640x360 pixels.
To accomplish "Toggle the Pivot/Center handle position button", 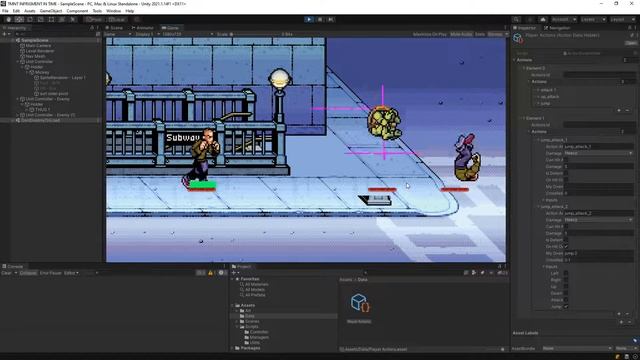I will [x=94, y=19].
